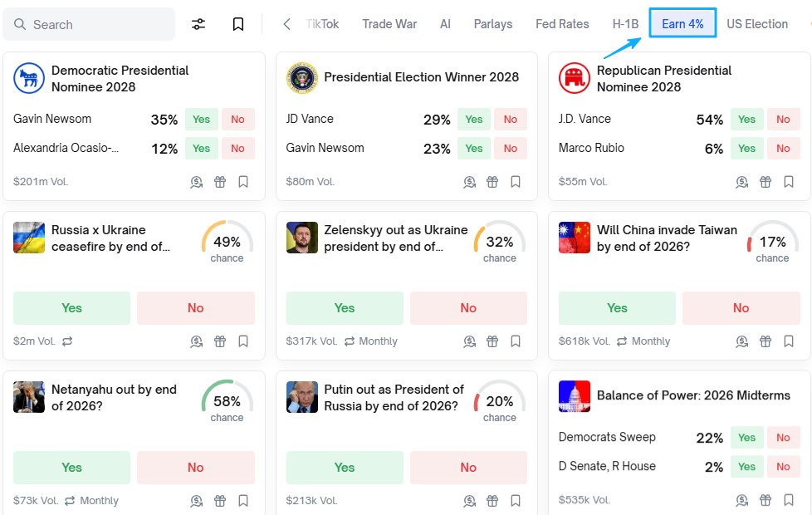The height and width of the screenshot is (515, 812).
Task: Bookmark the Democratic Presidential Nominee 2028 market
Action: (243, 182)
